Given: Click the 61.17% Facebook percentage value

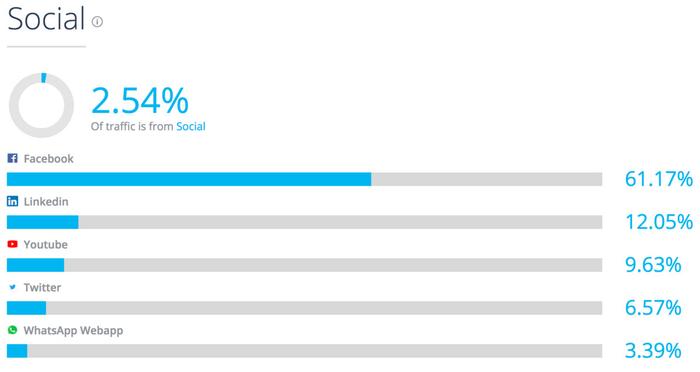Looking at the screenshot, I should (x=659, y=179).
